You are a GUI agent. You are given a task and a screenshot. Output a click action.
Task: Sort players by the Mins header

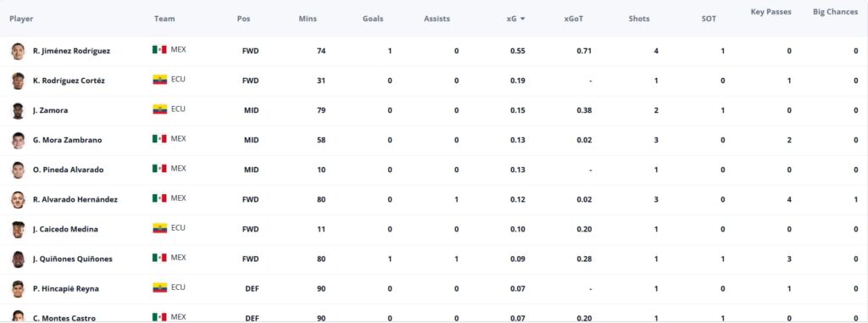pyautogui.click(x=308, y=19)
